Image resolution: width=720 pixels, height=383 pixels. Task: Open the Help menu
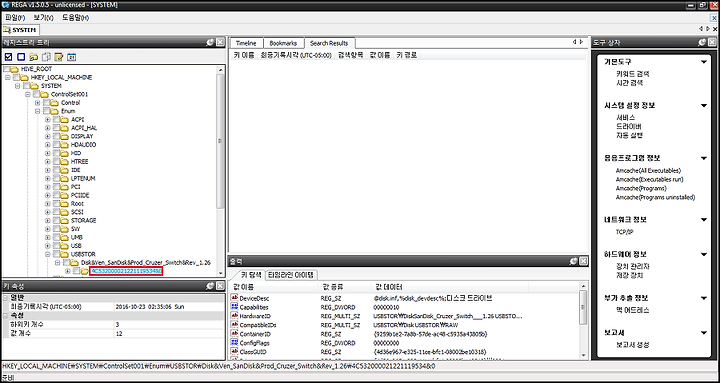coord(76,18)
